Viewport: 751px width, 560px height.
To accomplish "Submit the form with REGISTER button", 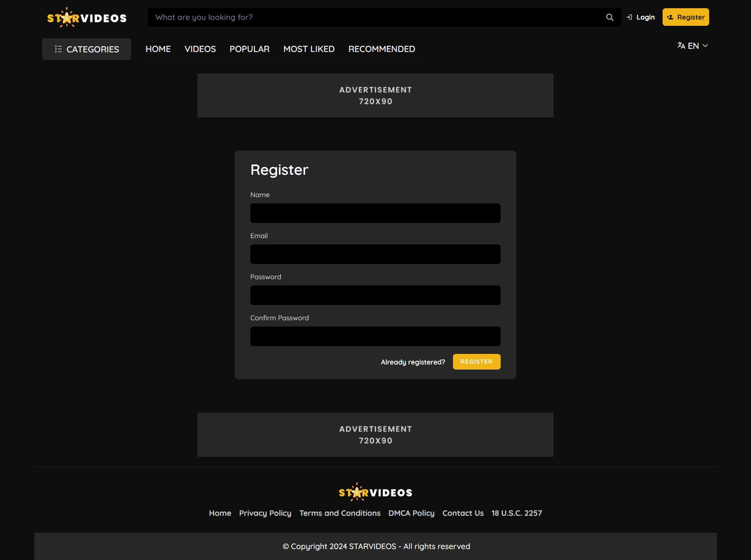I will pyautogui.click(x=476, y=362).
